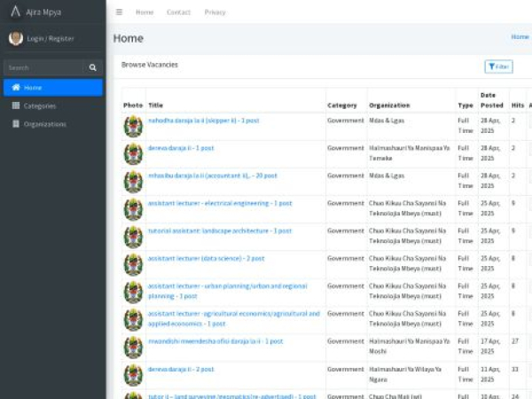Click the user avatar beside Login / Register
This screenshot has width=532, height=399.
[x=15, y=38]
